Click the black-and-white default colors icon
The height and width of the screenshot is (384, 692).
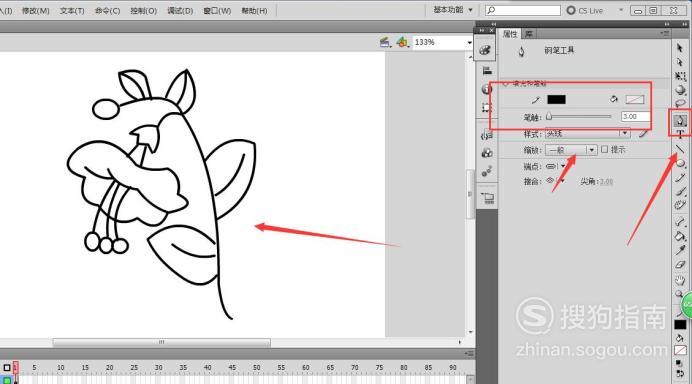[679, 363]
